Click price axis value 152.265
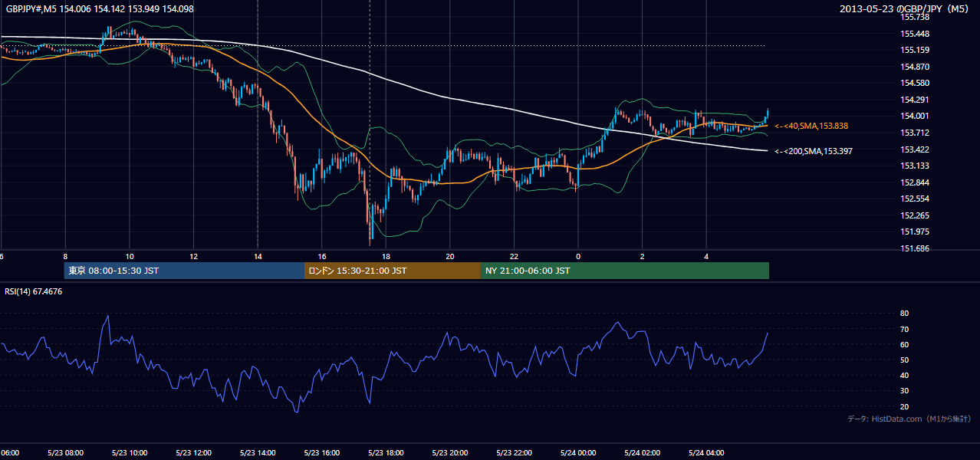 point(914,215)
